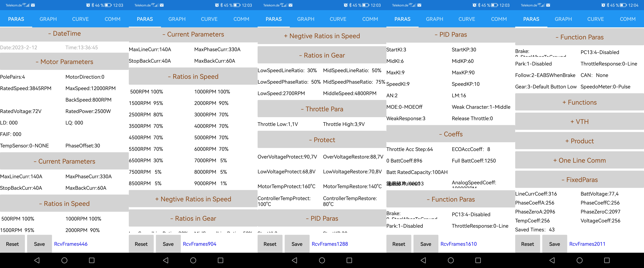Tap the back arrow below RcvFrames2011
The width and height of the screenshot is (644, 268).
552,260
